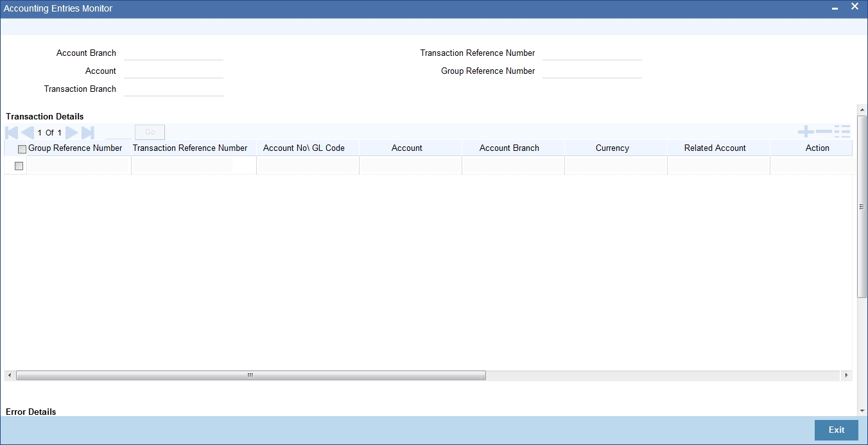Click the Account Branch column header
868x445 pixels.
(509, 148)
